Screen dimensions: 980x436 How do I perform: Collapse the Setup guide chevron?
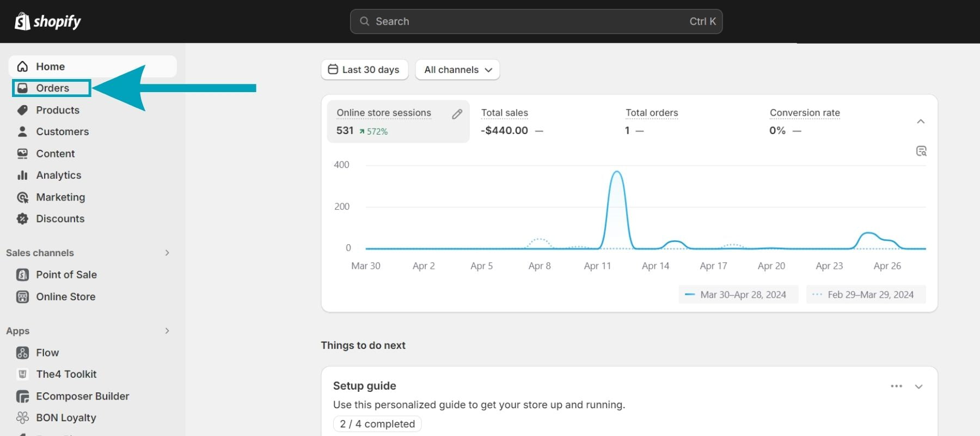click(x=918, y=386)
